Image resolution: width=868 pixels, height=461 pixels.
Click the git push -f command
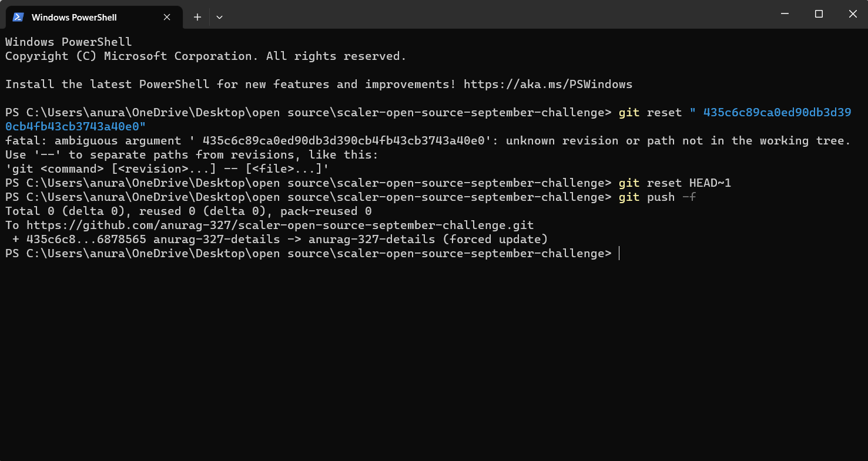point(658,197)
